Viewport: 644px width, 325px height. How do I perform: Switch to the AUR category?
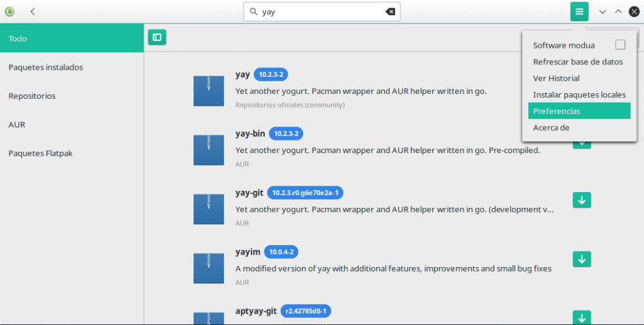pyautogui.click(x=72, y=124)
